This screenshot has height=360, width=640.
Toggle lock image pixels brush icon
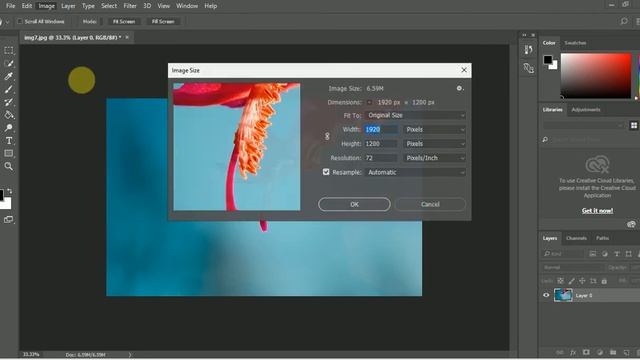(x=571, y=281)
